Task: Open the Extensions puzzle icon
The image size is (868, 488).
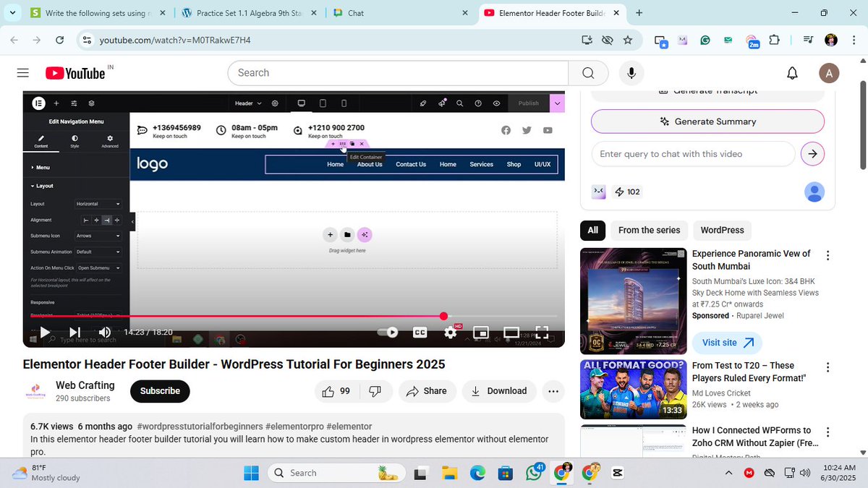Action: click(x=774, y=40)
